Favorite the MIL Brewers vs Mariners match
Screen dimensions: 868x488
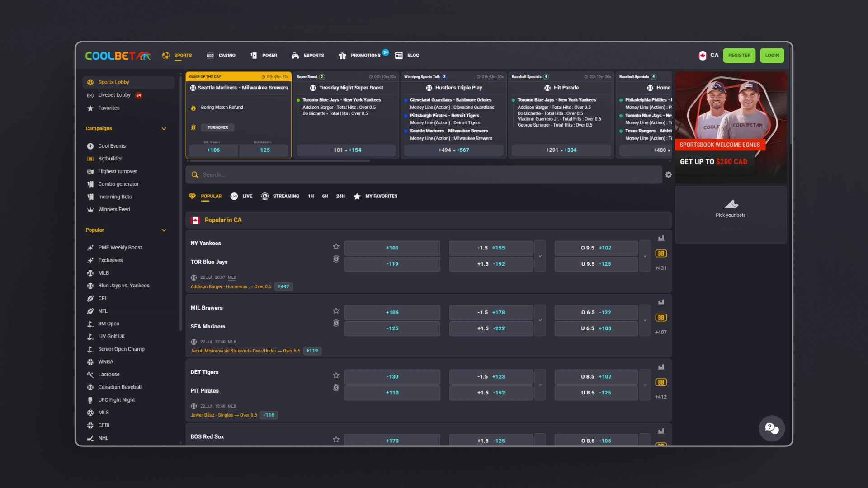336,310
